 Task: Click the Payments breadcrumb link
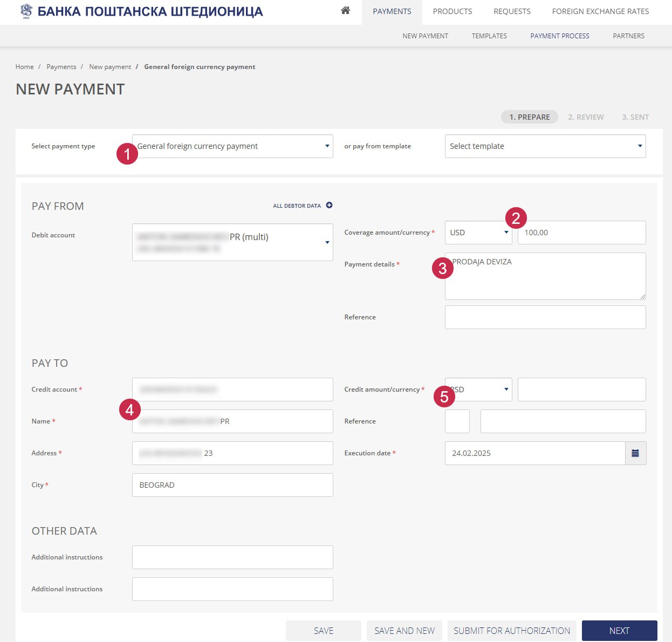pos(61,67)
